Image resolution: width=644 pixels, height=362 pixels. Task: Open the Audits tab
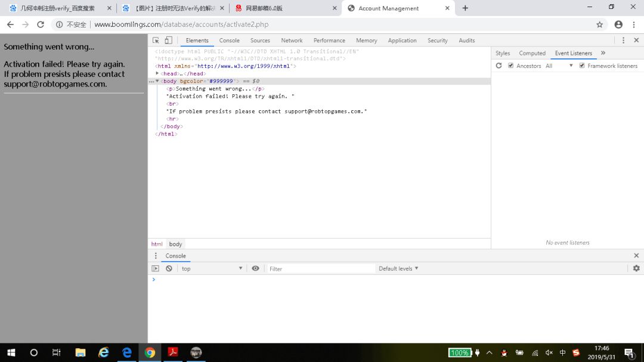click(466, 41)
